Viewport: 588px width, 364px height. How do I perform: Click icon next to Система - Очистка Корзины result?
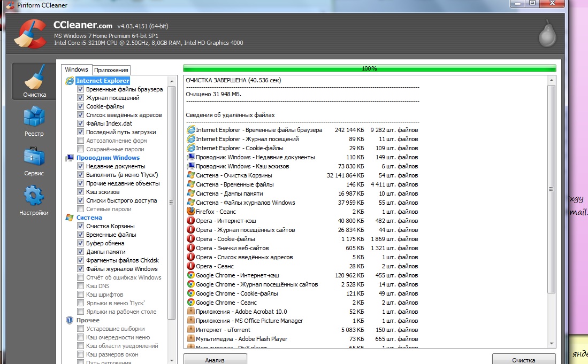coord(191,175)
